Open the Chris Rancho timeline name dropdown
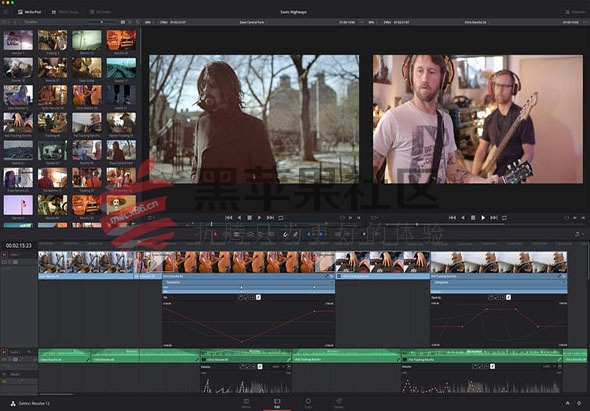Screen dimensions: 590x411 click(477, 22)
